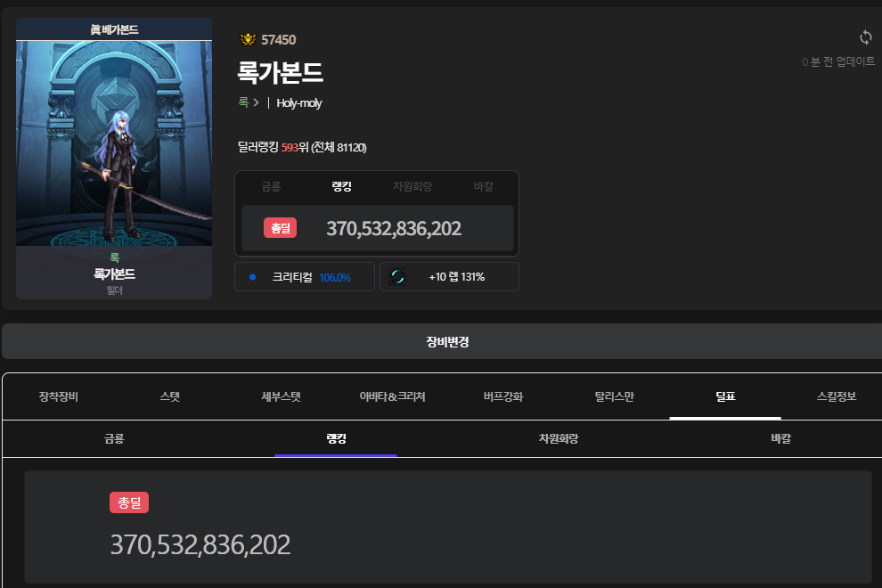Go to the 아바타&크리쳐 tab
Screen dimensions: 882x588
[x=392, y=396]
